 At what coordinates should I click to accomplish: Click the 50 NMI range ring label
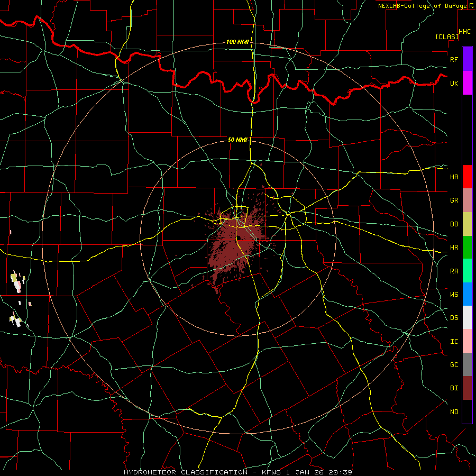coord(237,140)
